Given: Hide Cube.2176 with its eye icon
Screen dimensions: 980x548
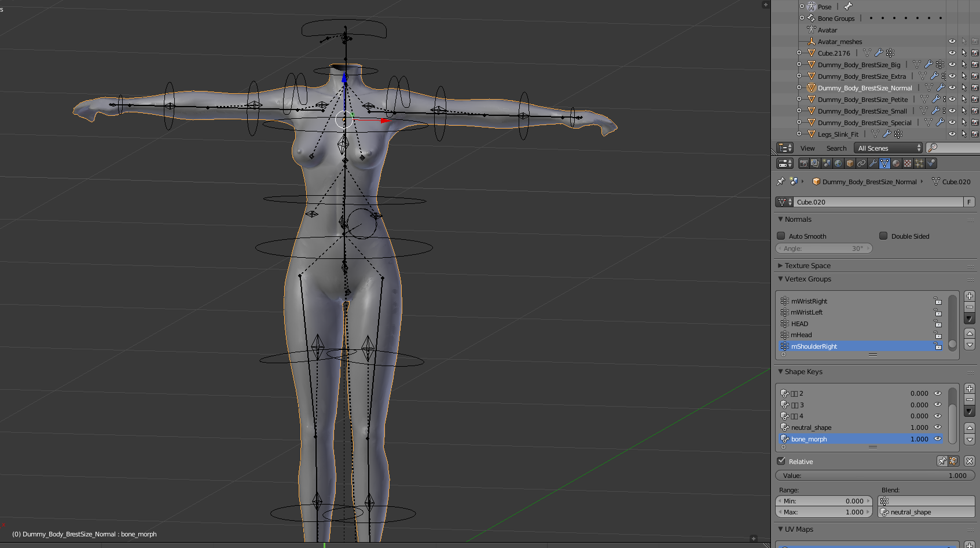Looking at the screenshot, I should click(952, 53).
